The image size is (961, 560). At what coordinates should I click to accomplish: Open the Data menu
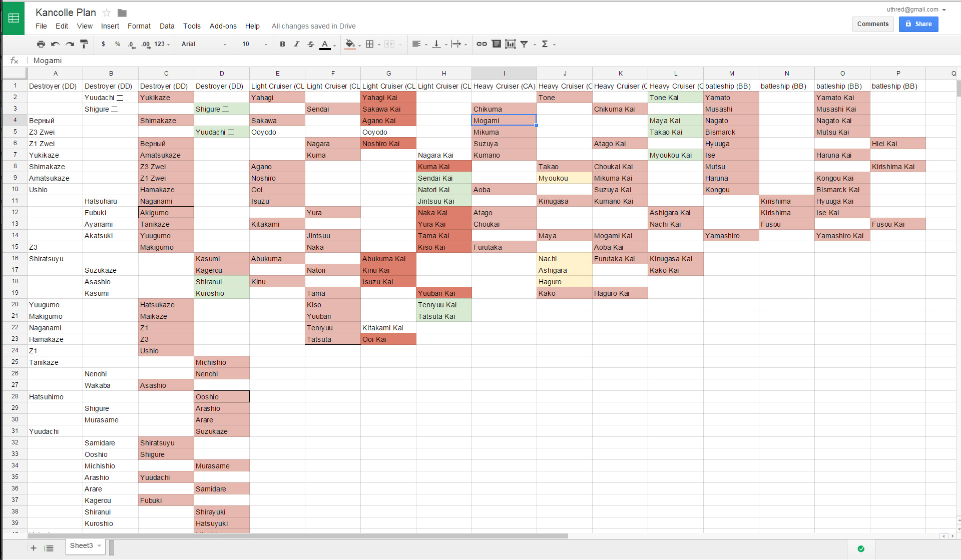(167, 26)
